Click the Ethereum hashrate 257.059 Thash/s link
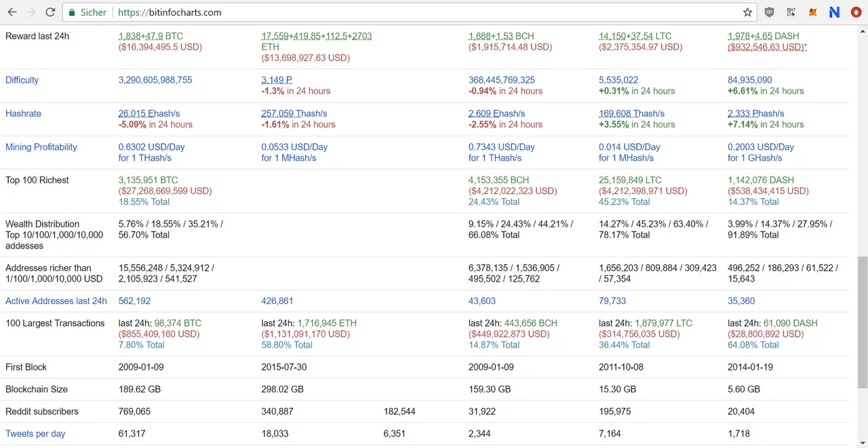868x448 pixels. pyautogui.click(x=294, y=113)
